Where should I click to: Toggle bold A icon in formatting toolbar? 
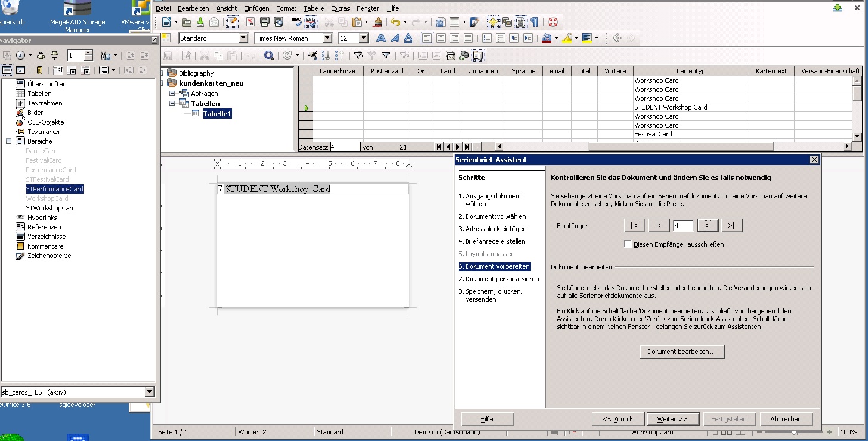(x=381, y=38)
